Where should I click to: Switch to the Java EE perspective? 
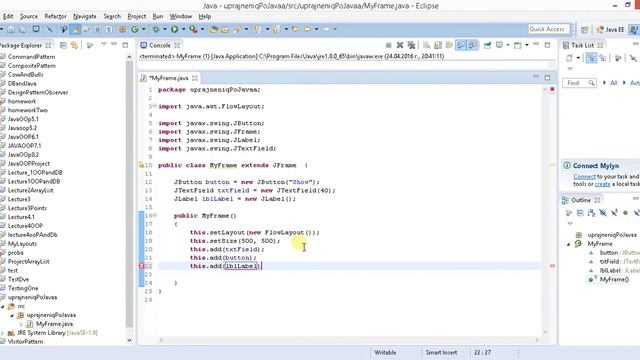coord(610,29)
